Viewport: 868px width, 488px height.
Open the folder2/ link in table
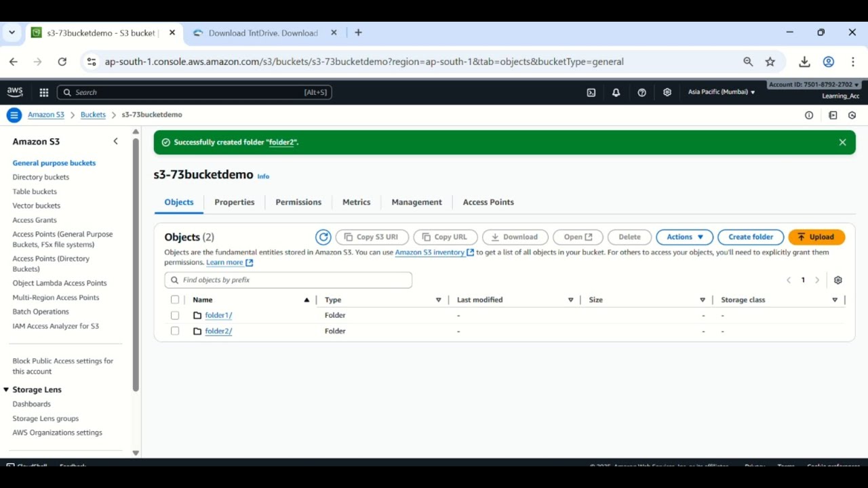(x=218, y=331)
